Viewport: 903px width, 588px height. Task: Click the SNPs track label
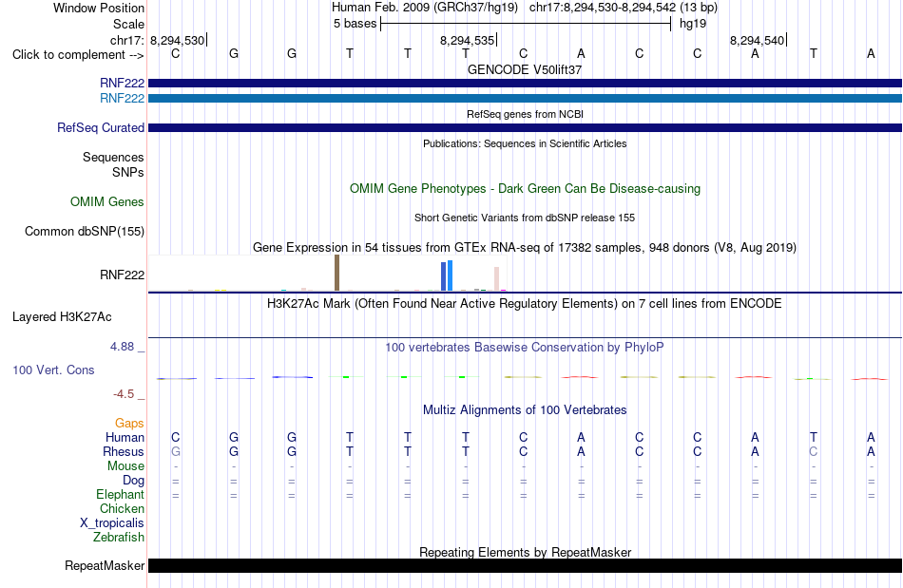[x=128, y=172]
